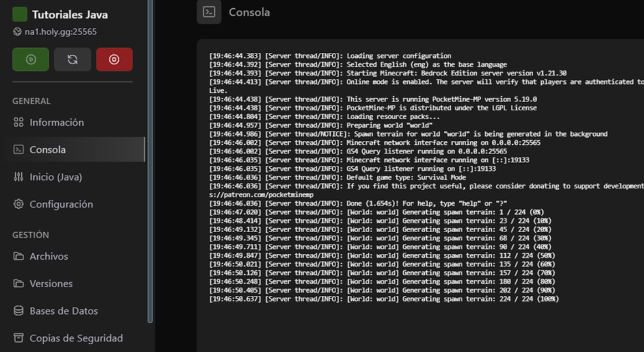
Task: Open Copias de Seguridad backups
Action: 75,338
